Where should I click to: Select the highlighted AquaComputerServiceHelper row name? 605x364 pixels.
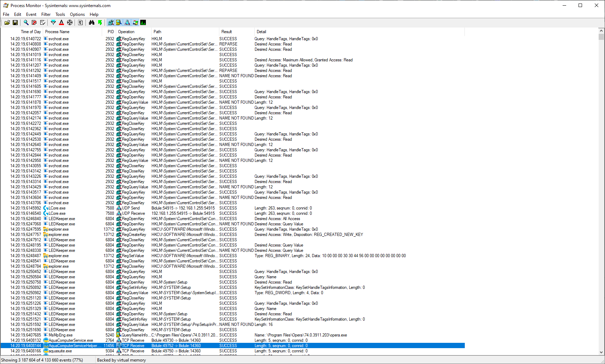pos(75,346)
